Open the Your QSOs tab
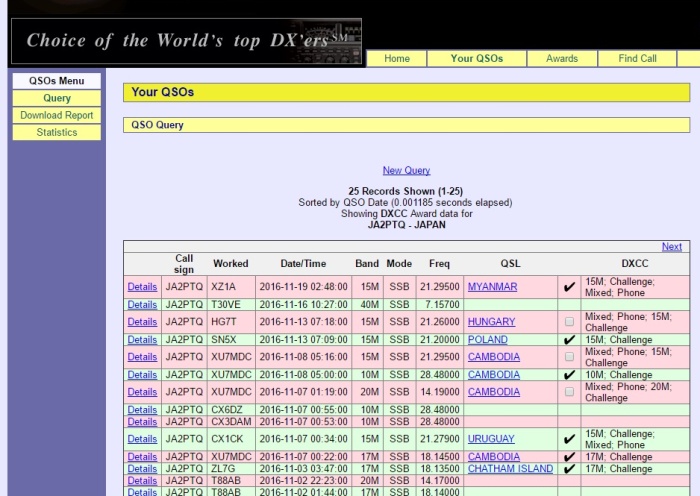 [x=477, y=58]
